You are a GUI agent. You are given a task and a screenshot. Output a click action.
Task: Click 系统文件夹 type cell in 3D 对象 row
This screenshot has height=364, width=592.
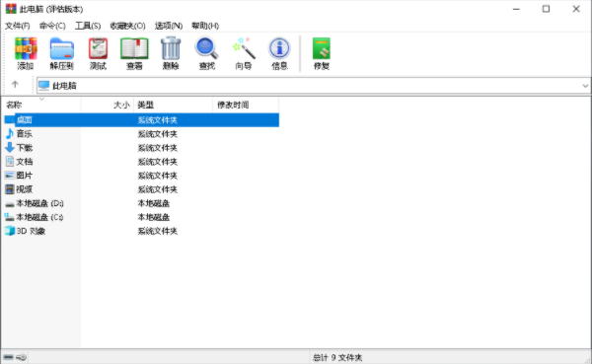[158, 231]
